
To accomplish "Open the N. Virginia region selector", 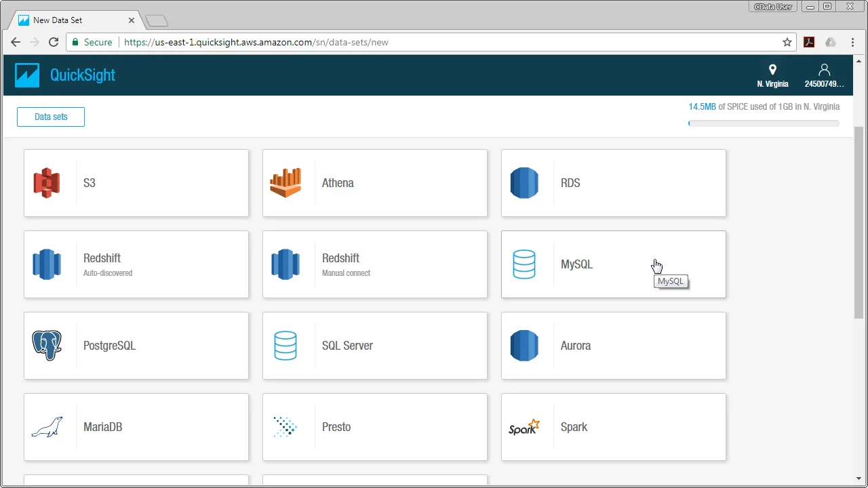I will 772,75.
